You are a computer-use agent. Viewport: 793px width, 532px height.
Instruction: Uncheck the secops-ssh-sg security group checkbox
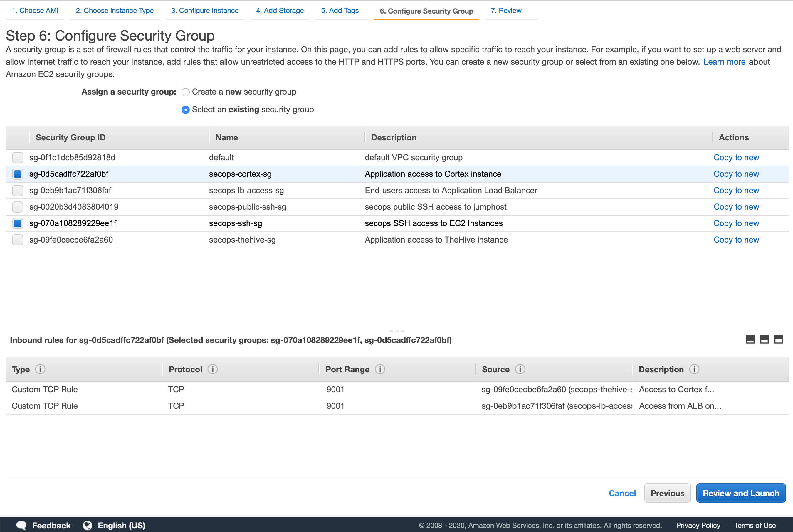click(x=17, y=223)
